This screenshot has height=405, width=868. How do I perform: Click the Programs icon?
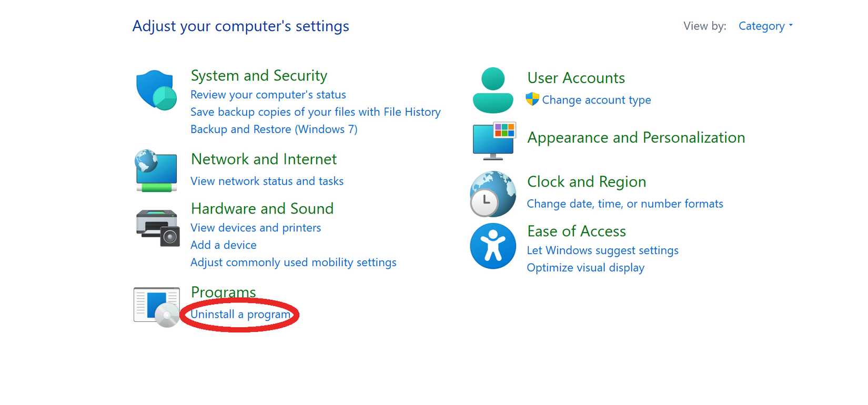tap(156, 306)
